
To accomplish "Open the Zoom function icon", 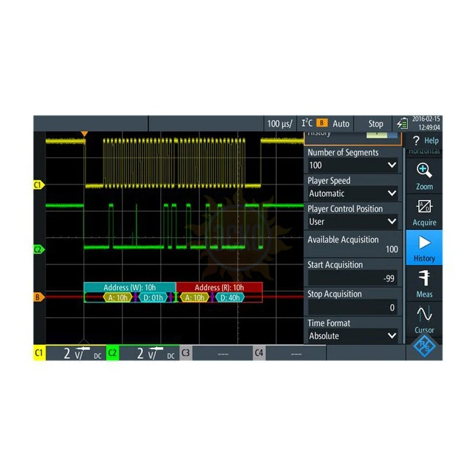I will point(424,176).
